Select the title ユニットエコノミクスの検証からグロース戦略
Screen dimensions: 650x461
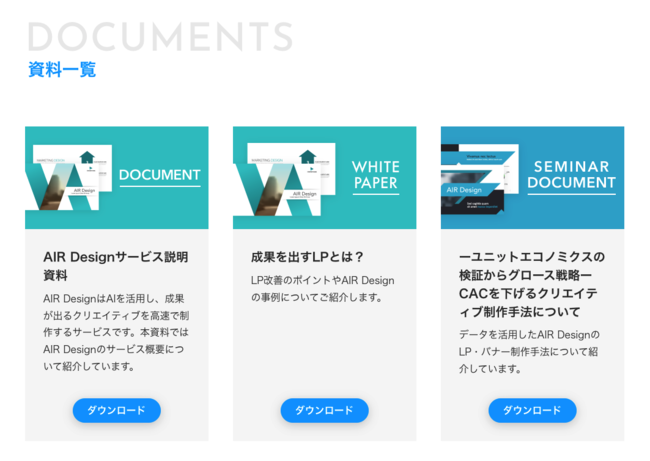coord(531,284)
